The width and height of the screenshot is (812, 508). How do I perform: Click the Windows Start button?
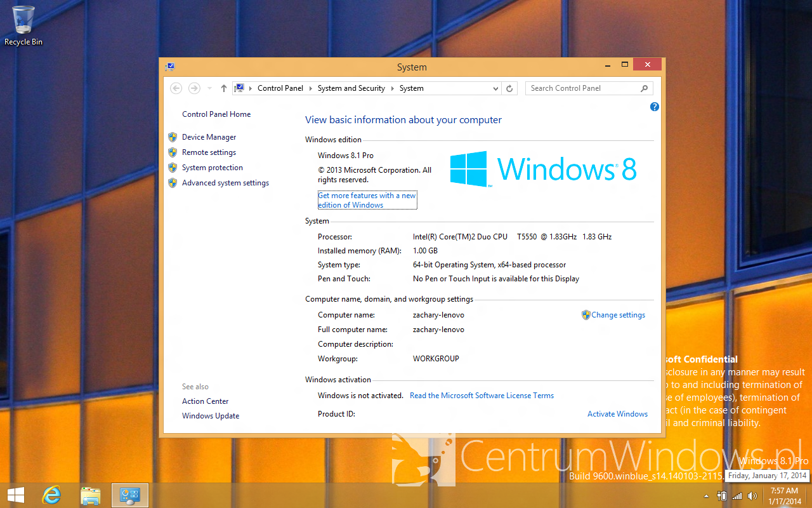coord(15,495)
